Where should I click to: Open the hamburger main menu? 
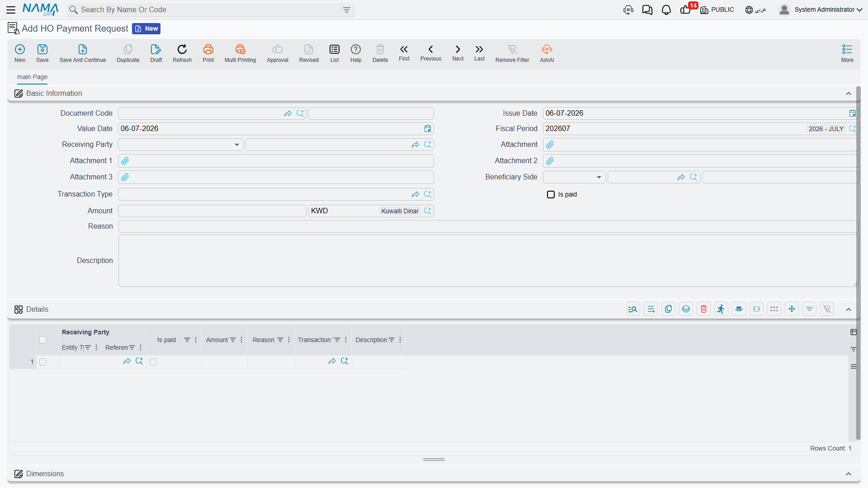click(x=11, y=9)
